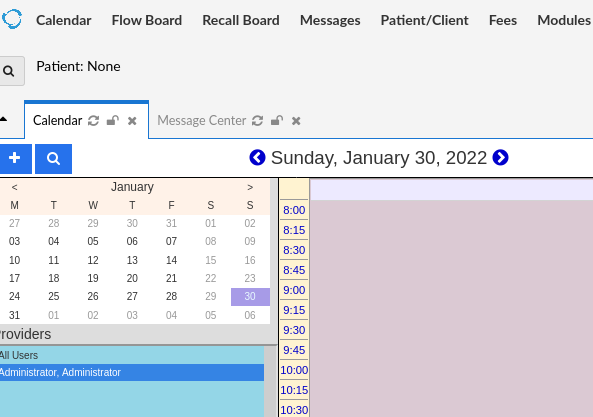Open appointment search with blue magnifier
This screenshot has height=417, width=593.
[53, 158]
